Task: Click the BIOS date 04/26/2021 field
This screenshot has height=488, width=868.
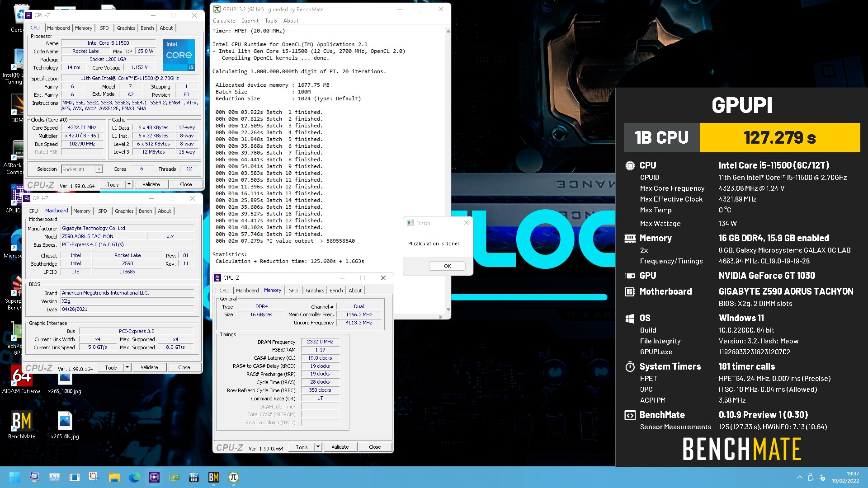Action: coord(127,310)
